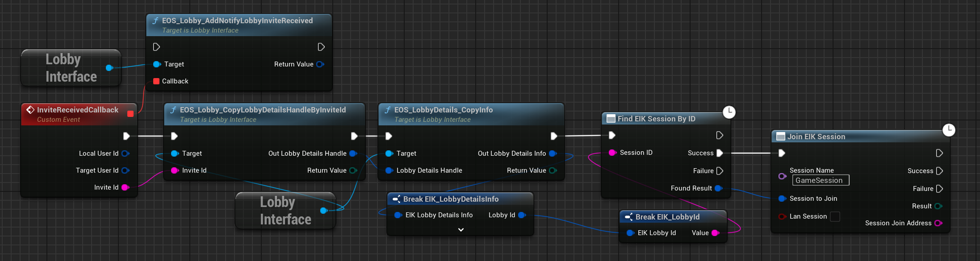Click the Success exec pin on Find EIK Session
Screen dimensions: 980x261
tap(720, 153)
